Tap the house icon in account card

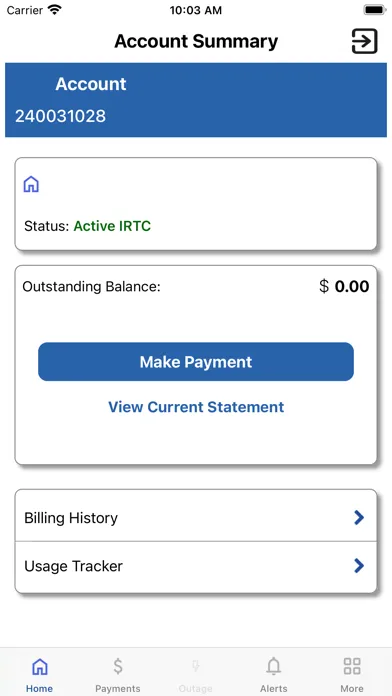pos(31,184)
